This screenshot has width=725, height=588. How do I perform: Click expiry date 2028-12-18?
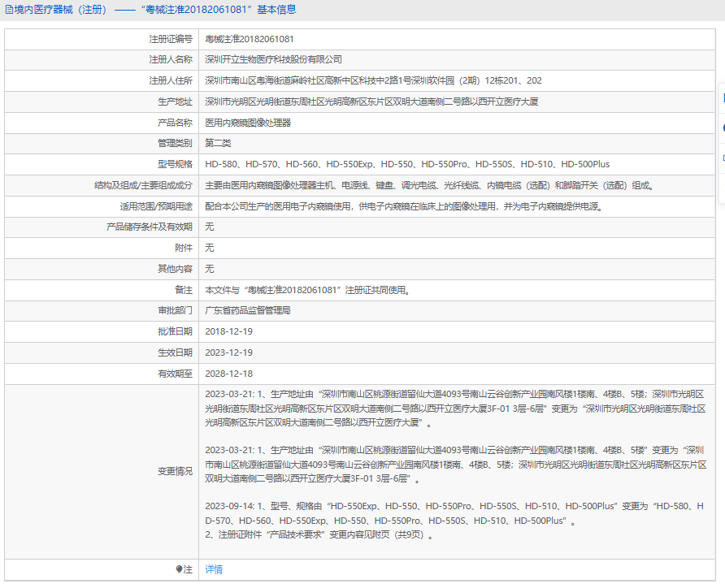tap(229, 374)
